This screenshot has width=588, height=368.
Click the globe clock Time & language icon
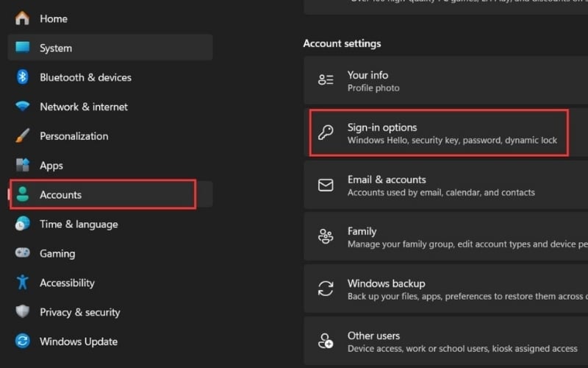pos(22,224)
